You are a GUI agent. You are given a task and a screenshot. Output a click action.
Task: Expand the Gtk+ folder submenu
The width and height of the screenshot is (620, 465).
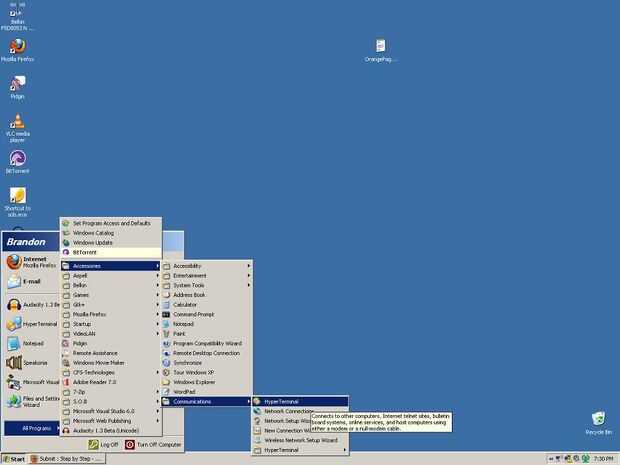pos(111,305)
